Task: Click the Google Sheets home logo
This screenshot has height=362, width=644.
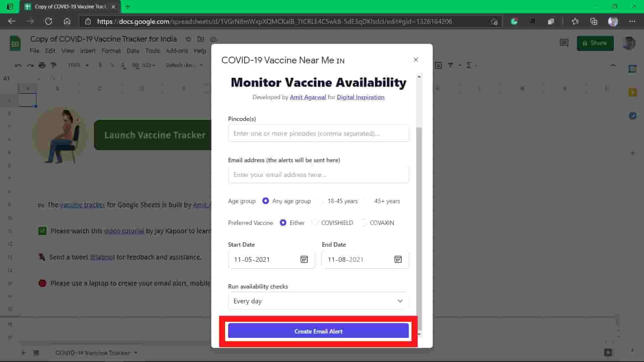Action: coord(15,44)
